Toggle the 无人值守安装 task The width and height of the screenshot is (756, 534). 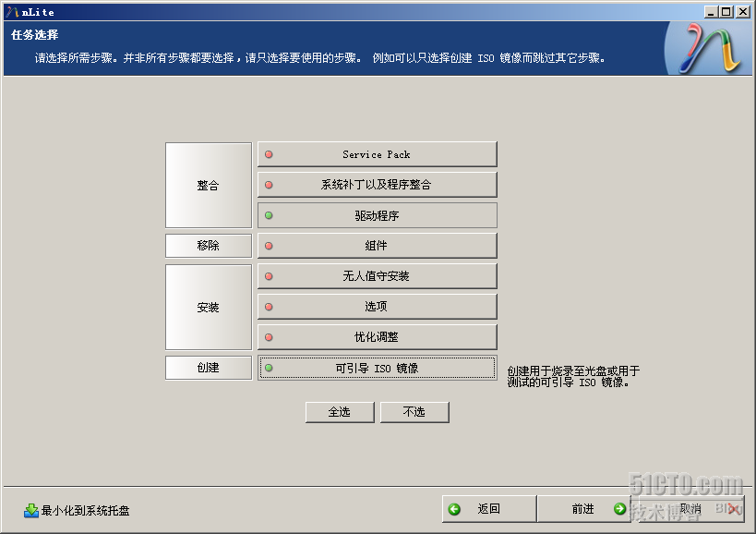point(377,276)
